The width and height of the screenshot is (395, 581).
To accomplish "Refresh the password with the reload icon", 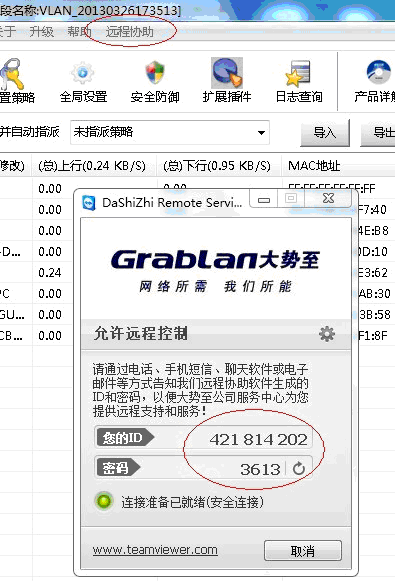I will [299, 469].
